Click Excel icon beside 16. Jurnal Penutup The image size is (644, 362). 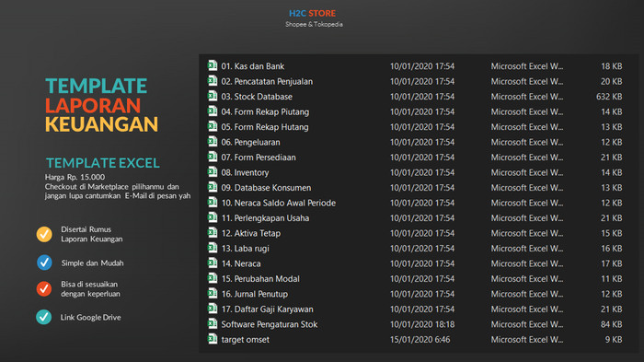click(x=213, y=294)
